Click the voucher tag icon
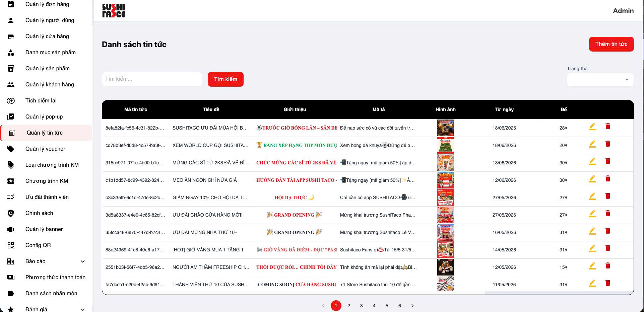Viewport: 644px width, 312px height. pyautogui.click(x=11, y=149)
